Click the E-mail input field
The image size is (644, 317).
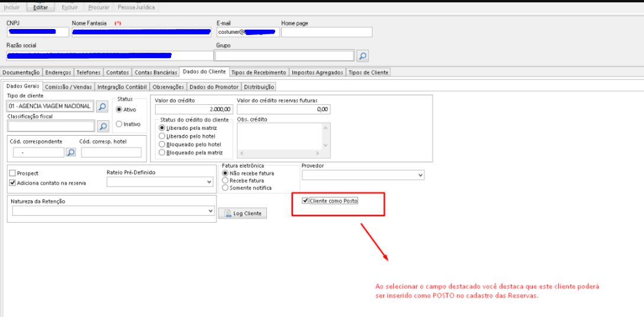click(248, 32)
